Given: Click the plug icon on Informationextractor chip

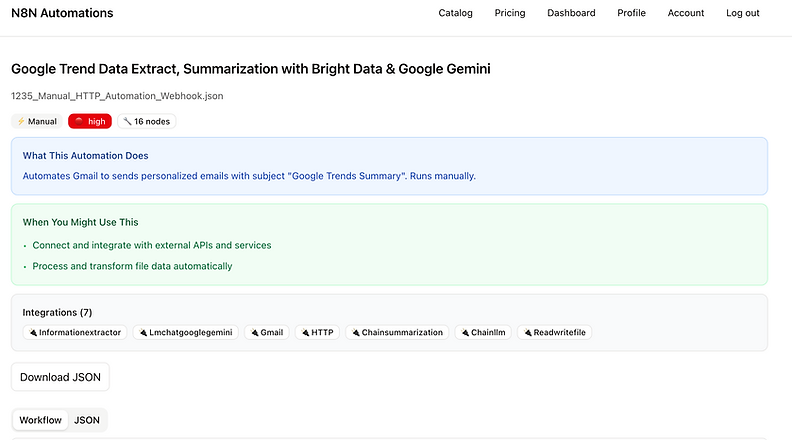Looking at the screenshot, I should 33,332.
